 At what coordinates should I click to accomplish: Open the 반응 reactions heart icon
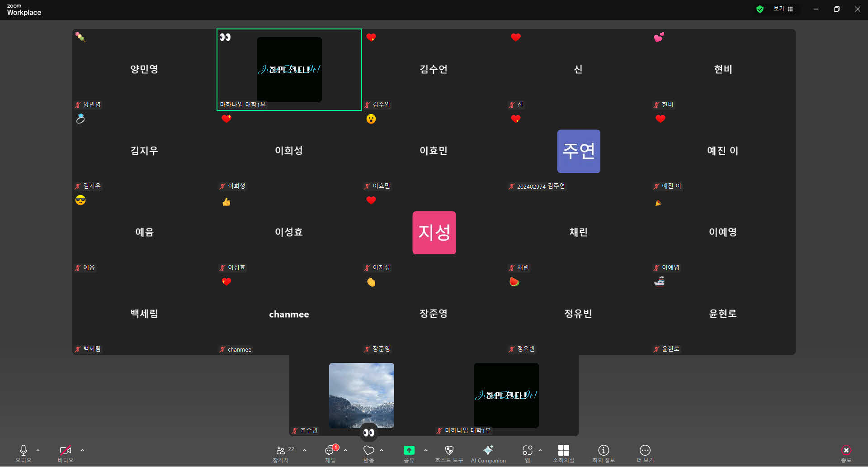pyautogui.click(x=369, y=450)
